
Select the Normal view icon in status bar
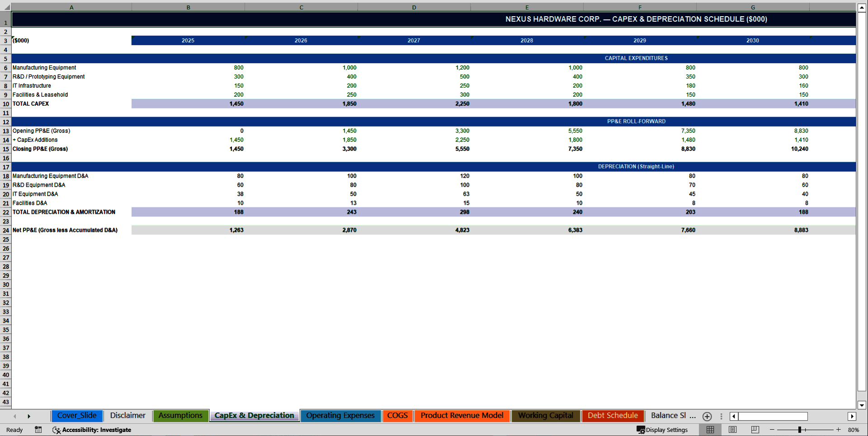pyautogui.click(x=710, y=430)
